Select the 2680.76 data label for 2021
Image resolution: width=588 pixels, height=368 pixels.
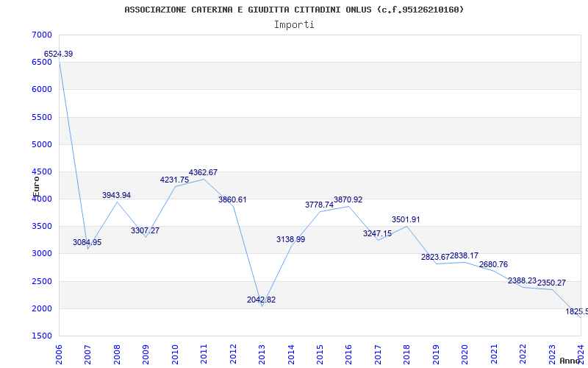pyautogui.click(x=493, y=265)
